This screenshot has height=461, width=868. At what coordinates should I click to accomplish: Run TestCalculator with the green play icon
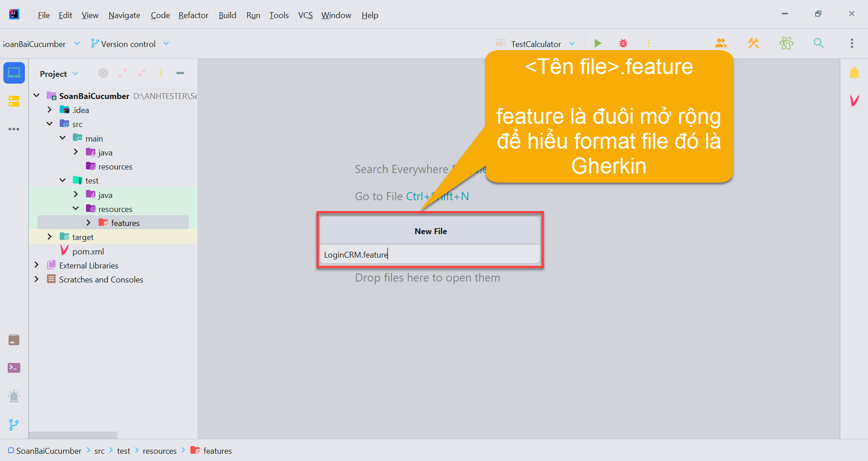coord(598,43)
